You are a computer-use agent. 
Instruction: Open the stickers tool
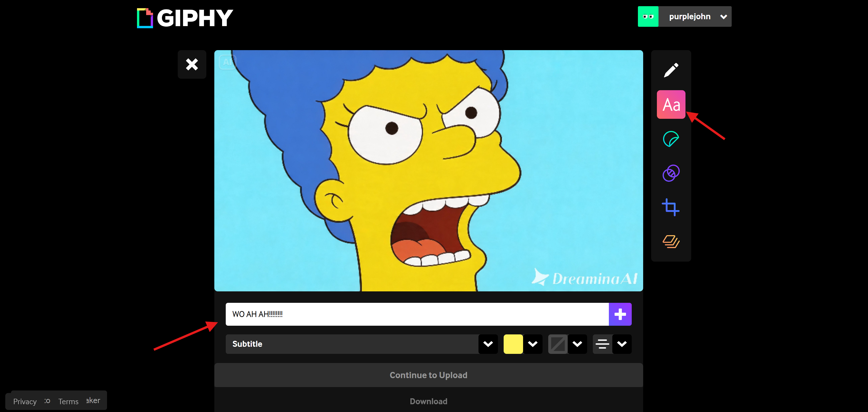point(671,139)
